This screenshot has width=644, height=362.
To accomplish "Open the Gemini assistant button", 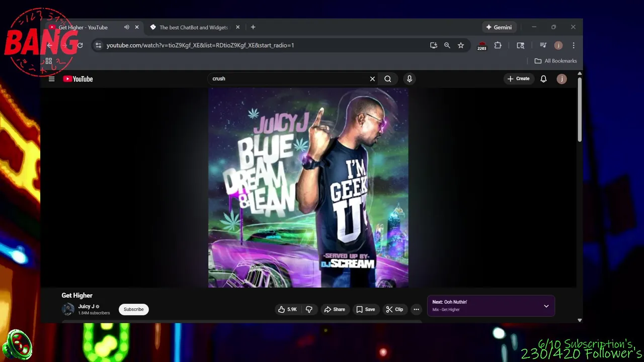I will coord(499,27).
